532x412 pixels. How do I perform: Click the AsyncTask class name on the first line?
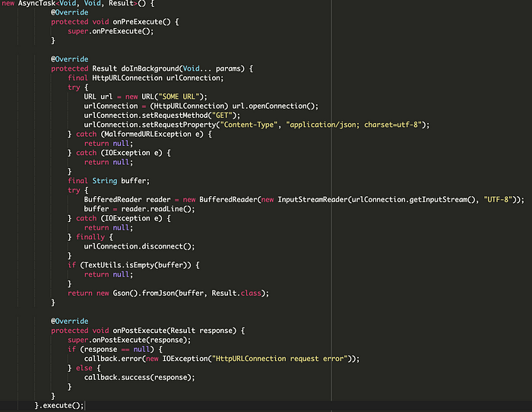[x=36, y=3]
